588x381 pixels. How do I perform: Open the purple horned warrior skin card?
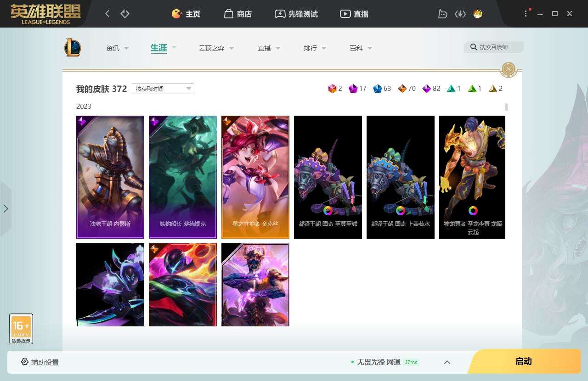coord(255,285)
